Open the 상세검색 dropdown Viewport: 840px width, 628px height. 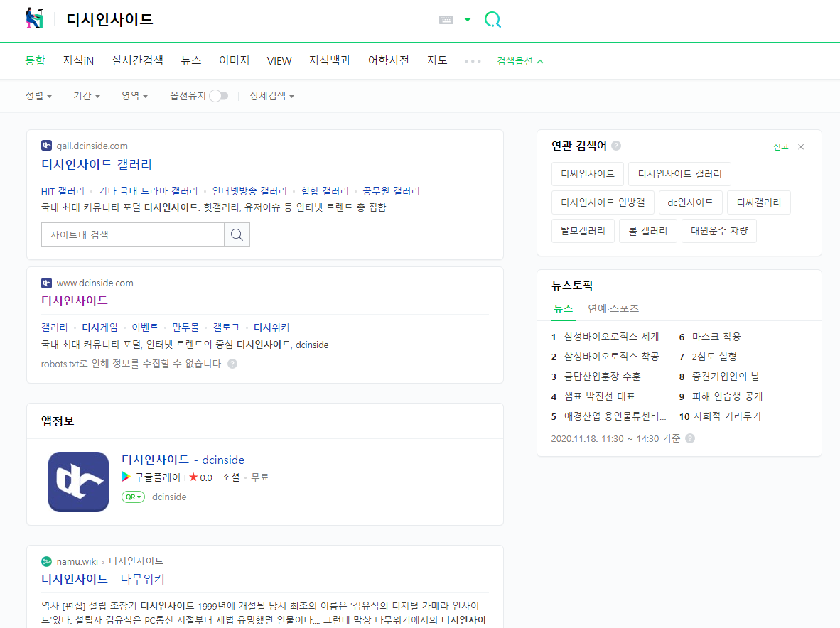271,96
